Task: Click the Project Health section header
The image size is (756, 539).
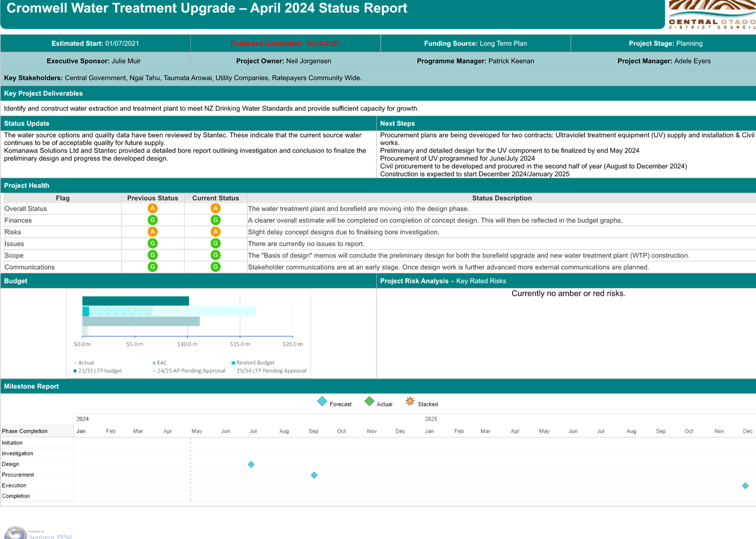Action: [x=378, y=186]
